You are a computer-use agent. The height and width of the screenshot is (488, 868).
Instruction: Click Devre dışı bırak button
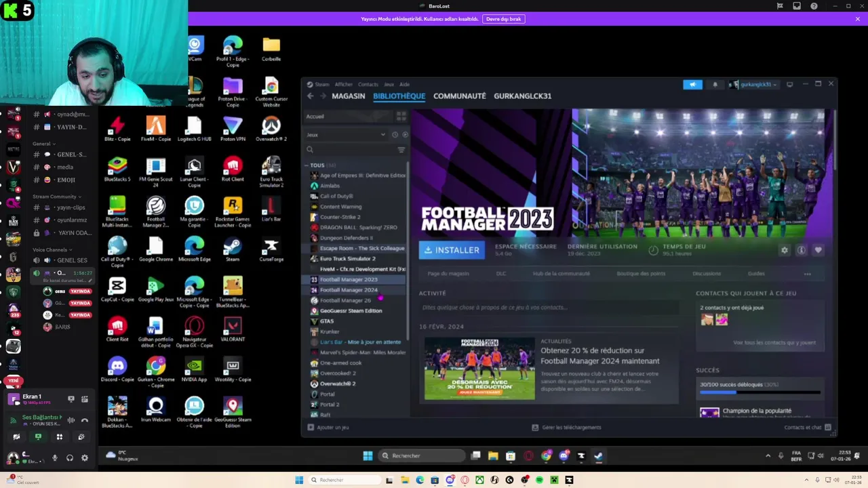tap(504, 19)
